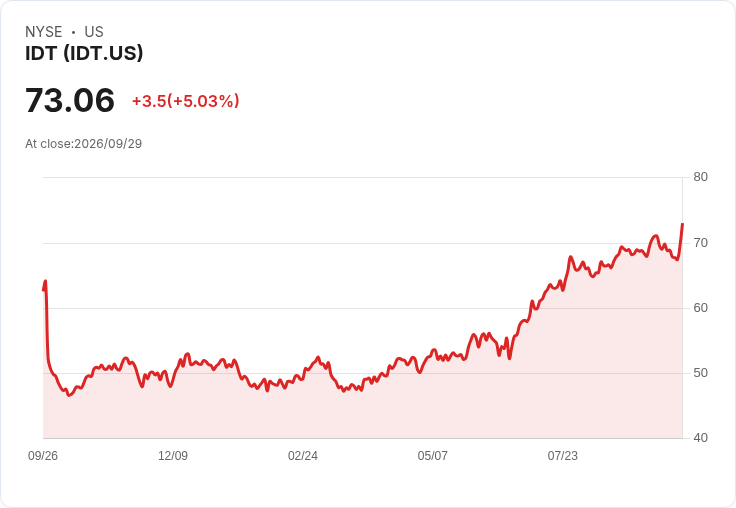Click the 60 price axis label
Screen dimensions: 736x508
coord(700,308)
